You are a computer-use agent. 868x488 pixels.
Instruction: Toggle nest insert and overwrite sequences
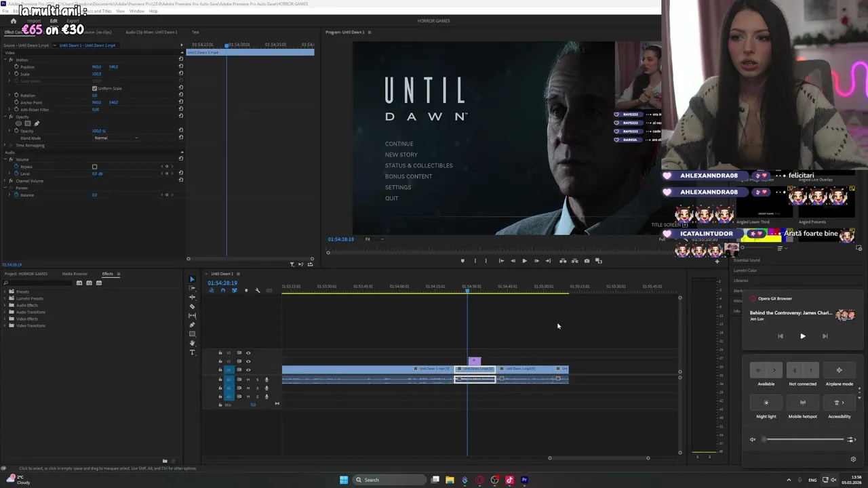pyautogui.click(x=211, y=291)
